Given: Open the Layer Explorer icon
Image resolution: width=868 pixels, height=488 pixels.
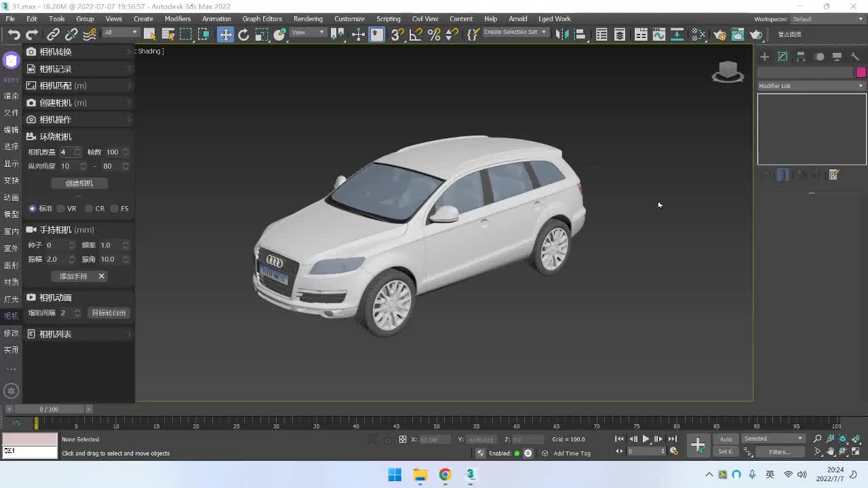Looking at the screenshot, I should pyautogui.click(x=620, y=35).
